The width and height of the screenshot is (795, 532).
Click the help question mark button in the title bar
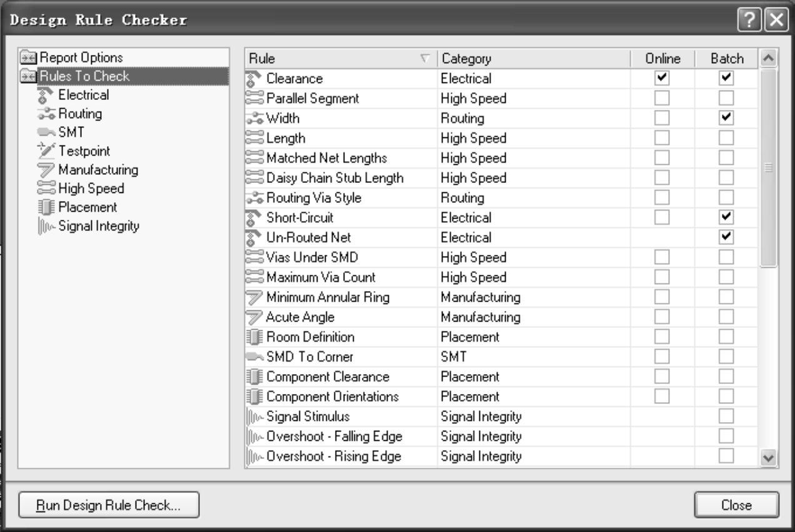(747, 19)
